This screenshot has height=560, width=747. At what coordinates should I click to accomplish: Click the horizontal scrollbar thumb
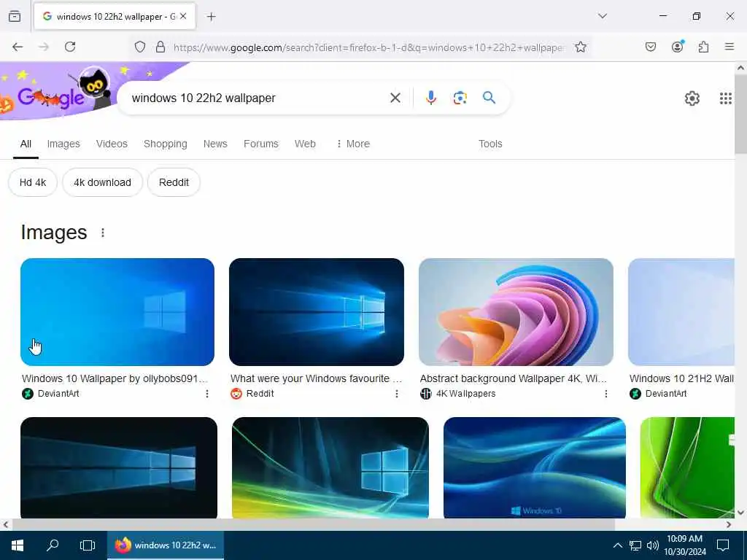point(313,524)
